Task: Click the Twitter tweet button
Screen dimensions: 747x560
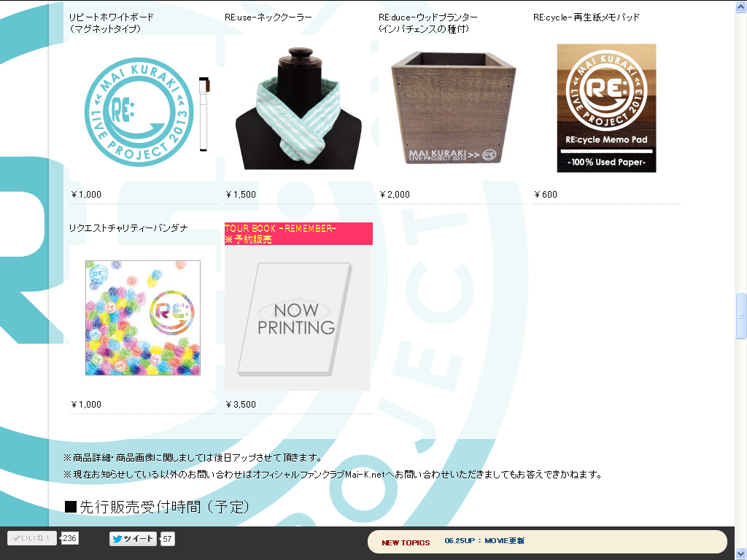Action: tap(133, 539)
